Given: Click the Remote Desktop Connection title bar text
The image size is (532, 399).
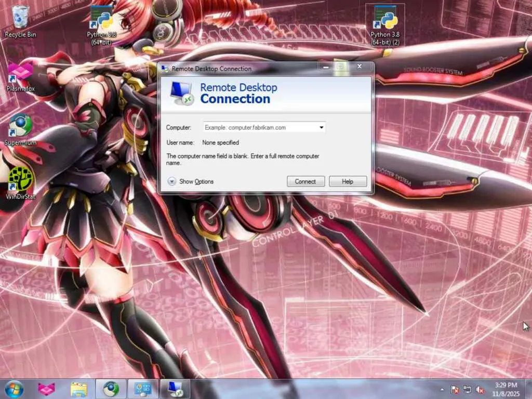Looking at the screenshot, I should click(212, 69).
